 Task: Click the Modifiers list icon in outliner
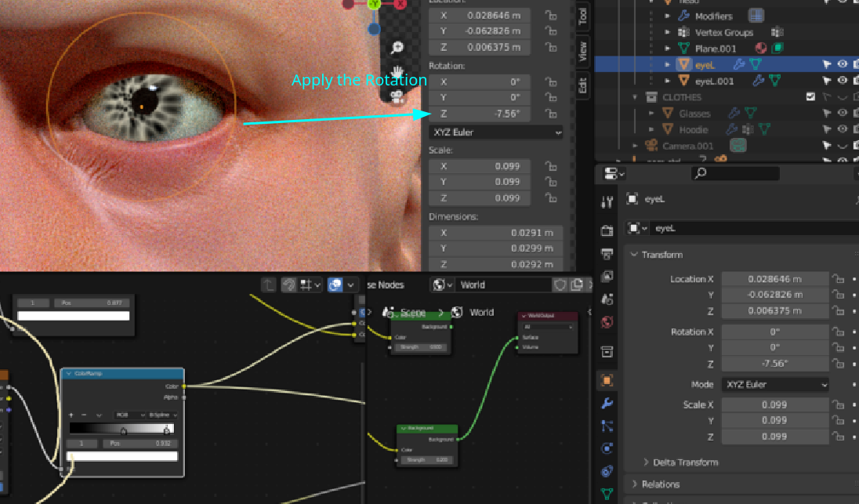pos(756,16)
